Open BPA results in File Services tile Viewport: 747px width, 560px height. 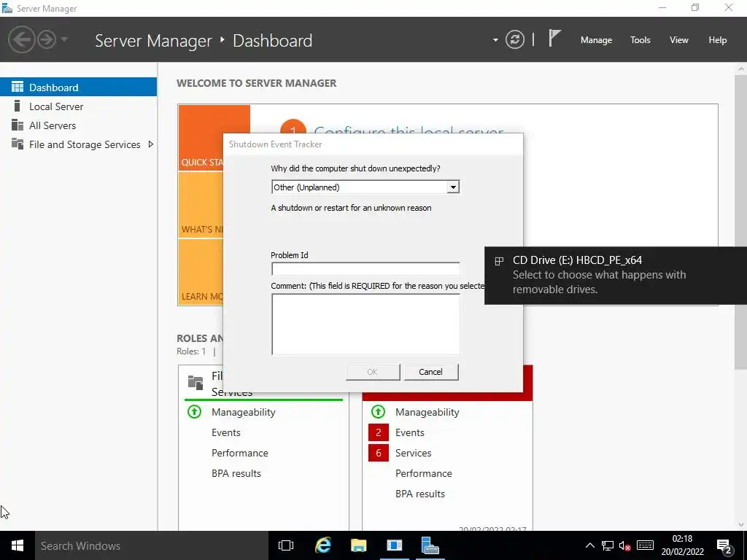click(x=236, y=473)
